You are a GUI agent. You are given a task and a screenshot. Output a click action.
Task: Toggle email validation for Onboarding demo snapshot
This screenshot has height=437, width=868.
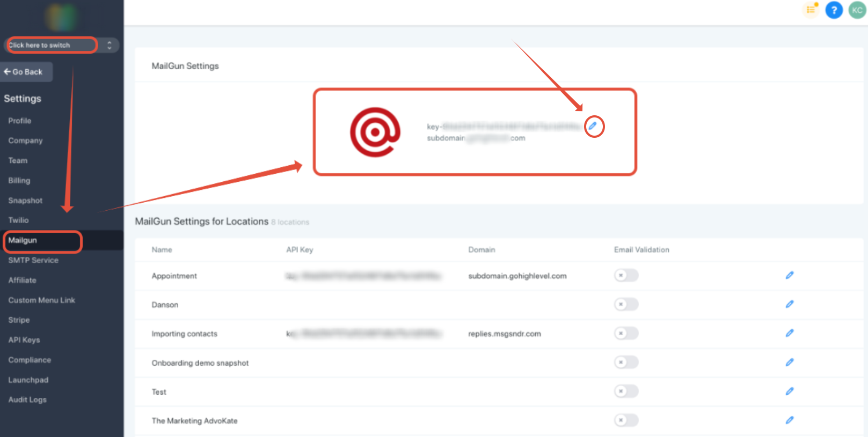[626, 362]
